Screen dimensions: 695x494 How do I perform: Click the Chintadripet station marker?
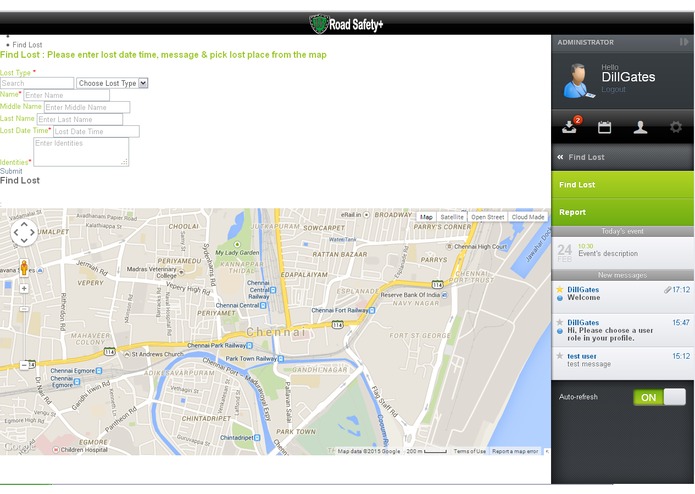[257, 438]
